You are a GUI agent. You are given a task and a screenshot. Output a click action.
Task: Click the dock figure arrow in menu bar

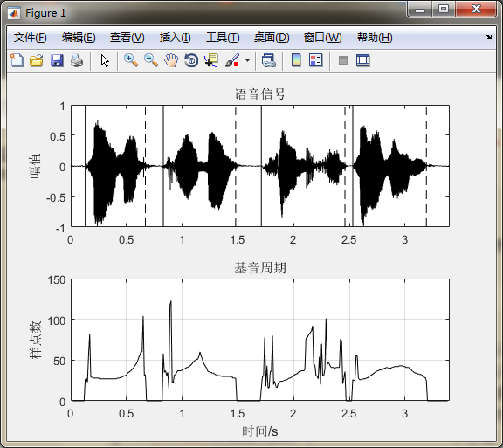point(488,38)
